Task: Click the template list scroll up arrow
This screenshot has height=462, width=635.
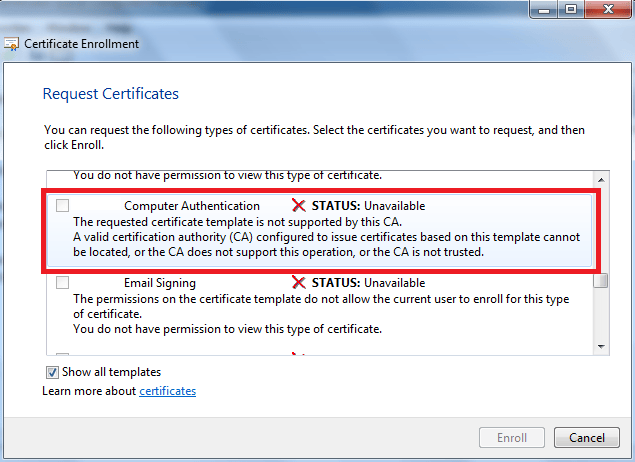Action: 601,180
